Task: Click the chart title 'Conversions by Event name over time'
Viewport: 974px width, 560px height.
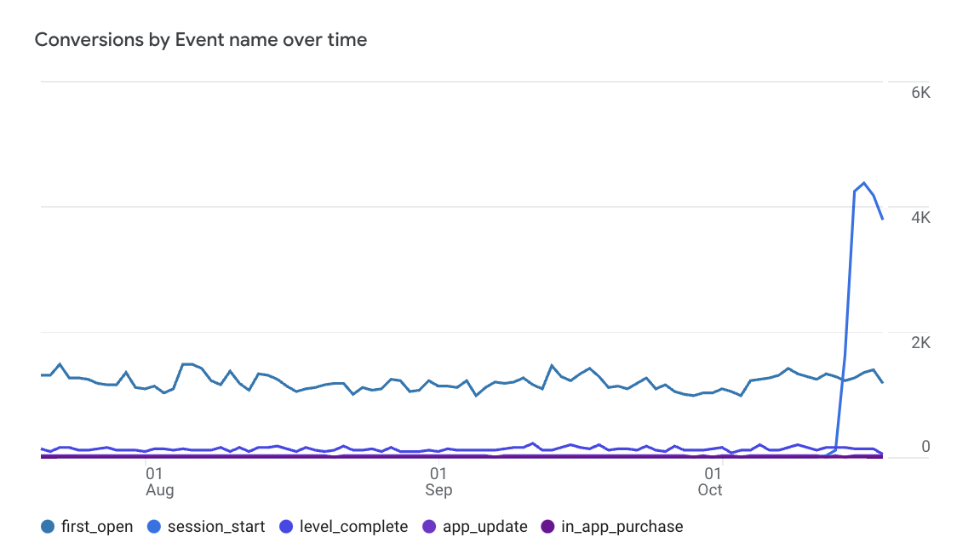Action: 201,39
